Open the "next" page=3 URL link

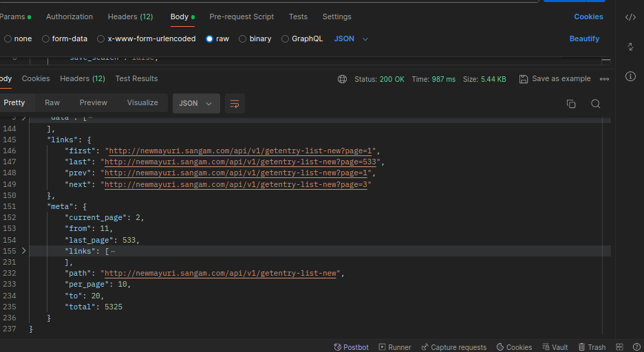point(236,185)
